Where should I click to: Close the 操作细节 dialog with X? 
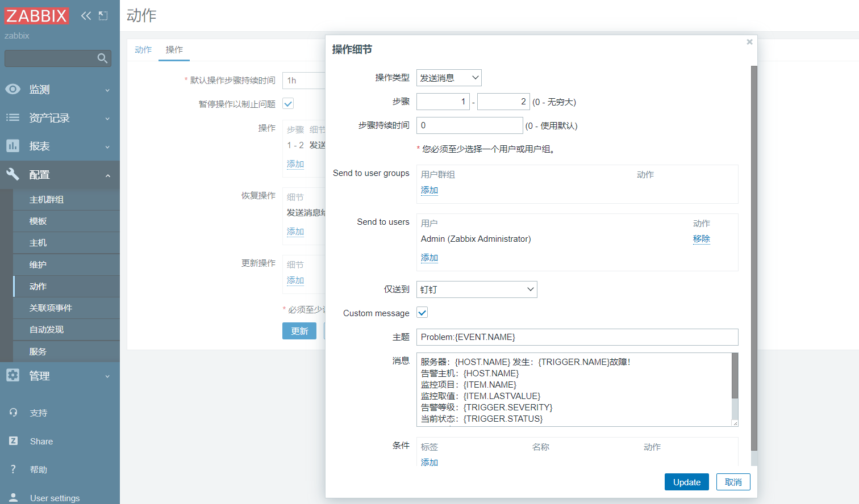tap(749, 42)
